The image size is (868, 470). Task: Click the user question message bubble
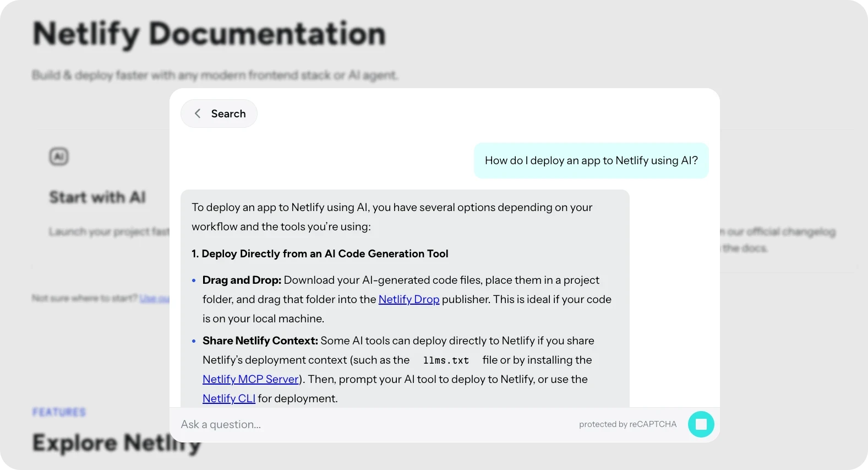[591, 160]
